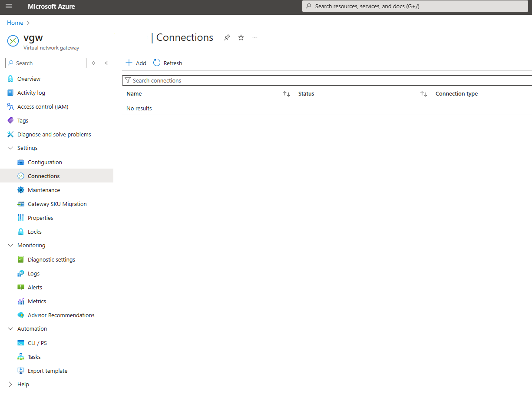Open the more options ellipsis menu
532x398 pixels.
click(254, 38)
